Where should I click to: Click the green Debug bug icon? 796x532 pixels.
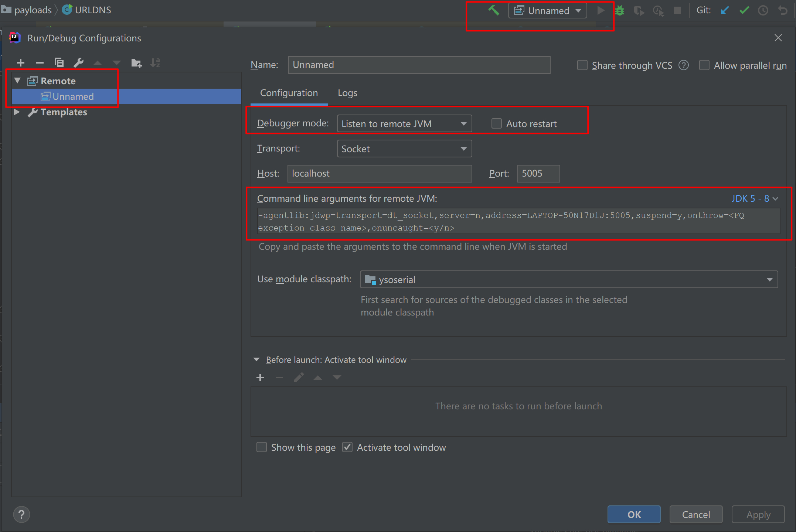620,11
